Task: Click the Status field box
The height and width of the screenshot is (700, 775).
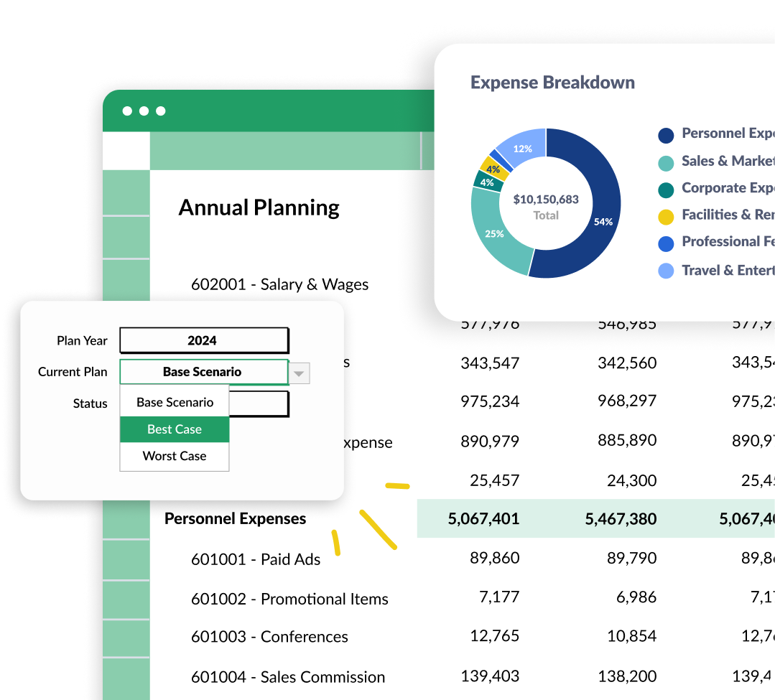Action: click(x=259, y=403)
